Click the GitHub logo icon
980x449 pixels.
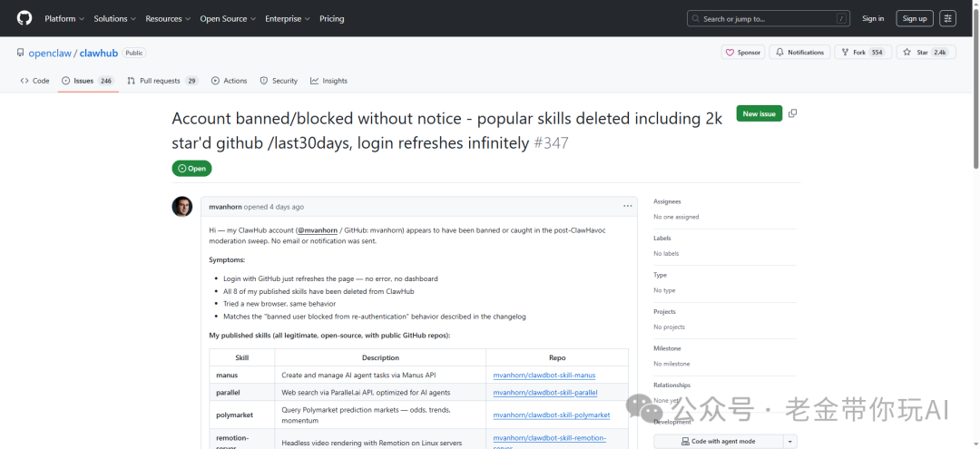click(x=24, y=18)
